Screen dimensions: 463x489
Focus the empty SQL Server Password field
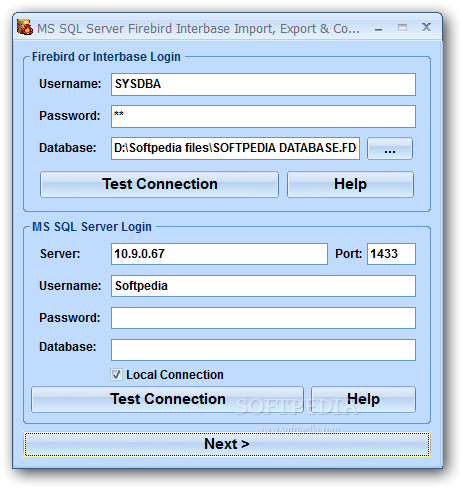click(x=263, y=318)
